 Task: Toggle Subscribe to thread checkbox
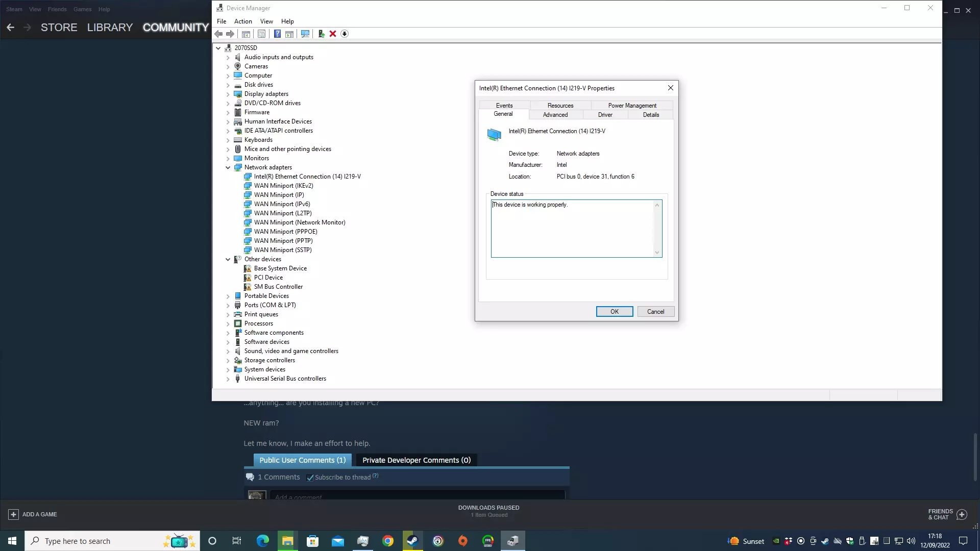(x=310, y=478)
